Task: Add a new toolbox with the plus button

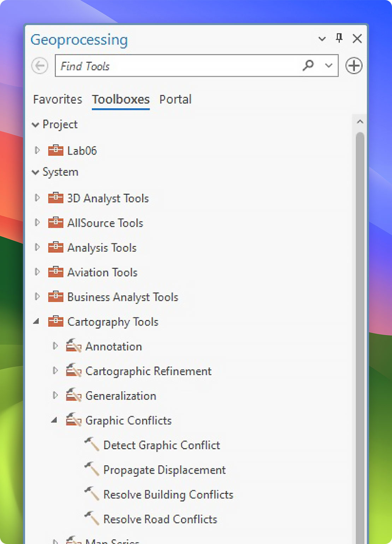Action: [x=354, y=66]
